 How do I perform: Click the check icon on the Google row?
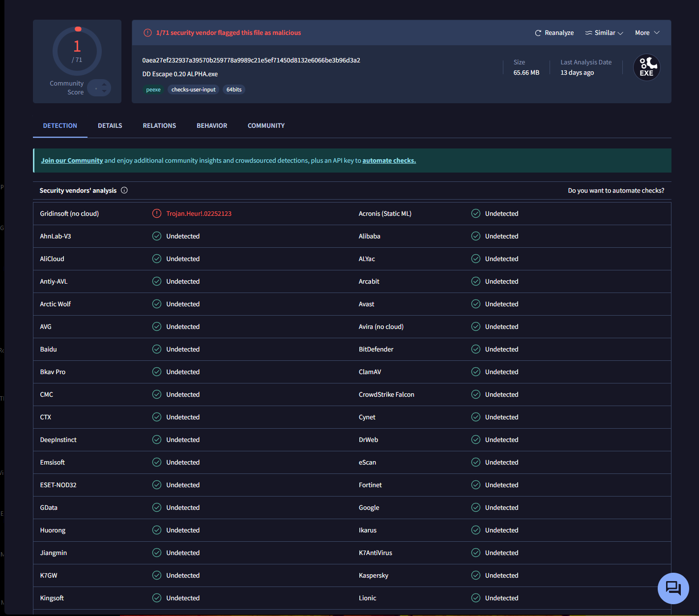[476, 507]
